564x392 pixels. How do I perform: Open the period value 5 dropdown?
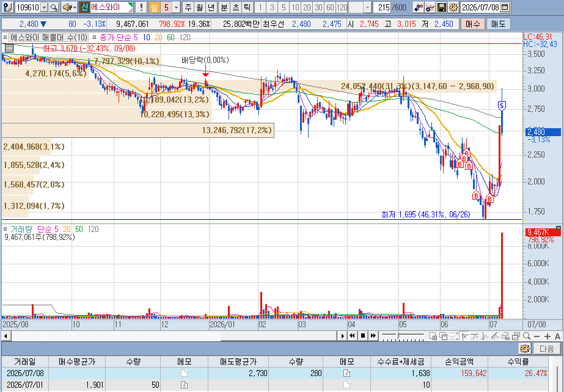(176, 7)
